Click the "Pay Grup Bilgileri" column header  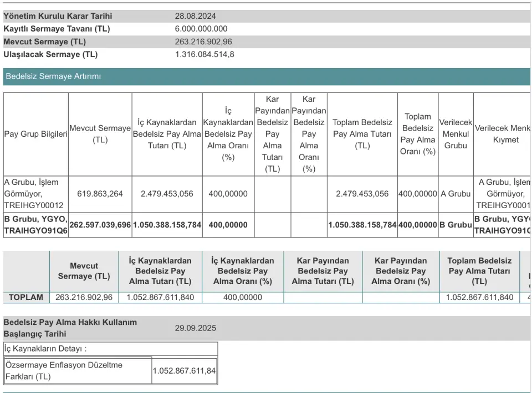[x=35, y=134]
